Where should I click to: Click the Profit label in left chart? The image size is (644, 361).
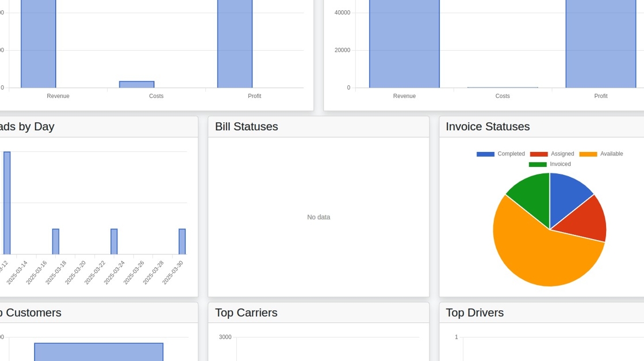254,96
